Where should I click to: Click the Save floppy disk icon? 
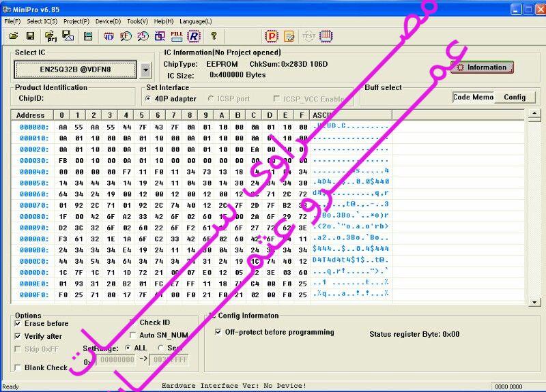[x=30, y=36]
